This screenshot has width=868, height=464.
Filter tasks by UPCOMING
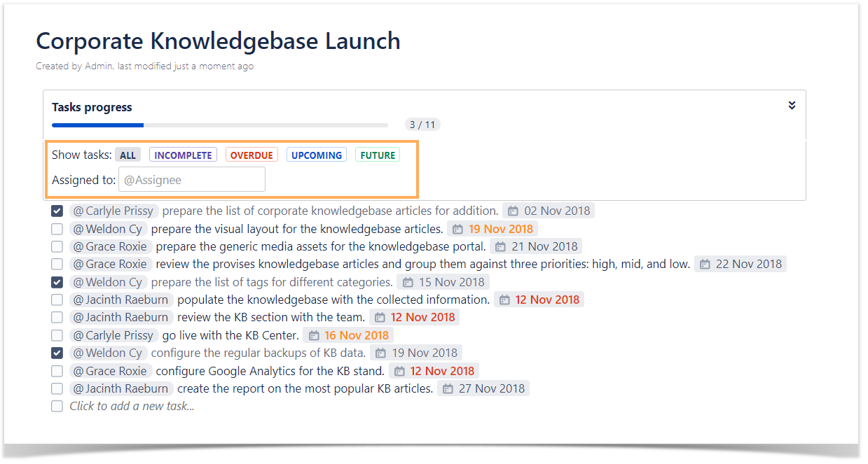[317, 155]
